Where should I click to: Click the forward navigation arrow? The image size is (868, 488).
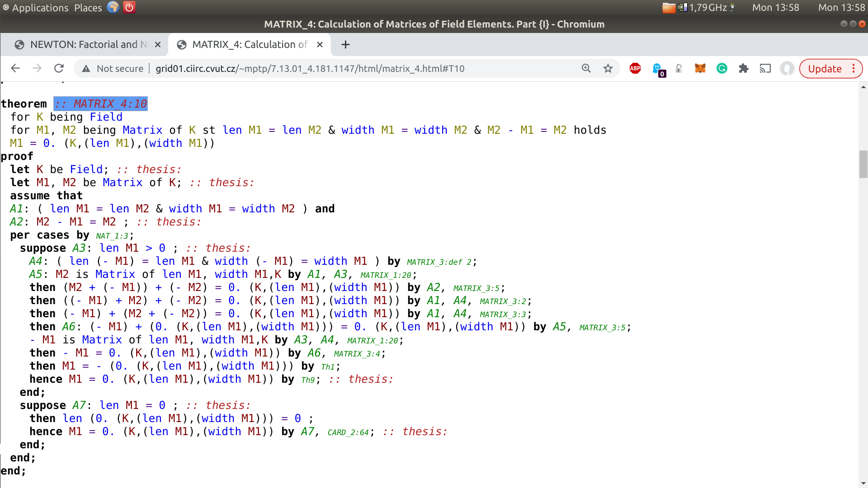(x=37, y=68)
